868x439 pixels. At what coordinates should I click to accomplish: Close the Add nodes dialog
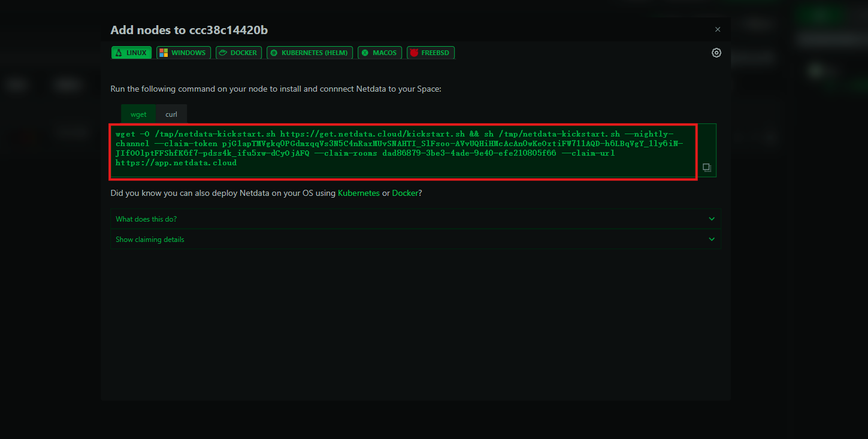point(718,29)
